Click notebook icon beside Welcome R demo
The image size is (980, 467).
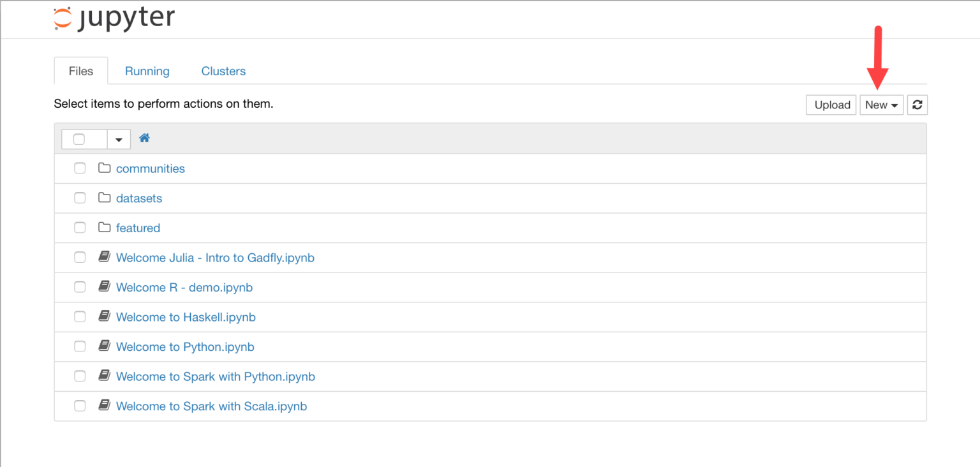click(x=105, y=287)
